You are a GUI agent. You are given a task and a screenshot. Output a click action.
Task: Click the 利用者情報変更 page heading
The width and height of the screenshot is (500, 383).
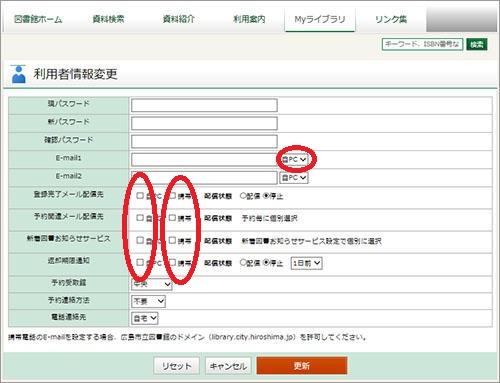point(75,74)
